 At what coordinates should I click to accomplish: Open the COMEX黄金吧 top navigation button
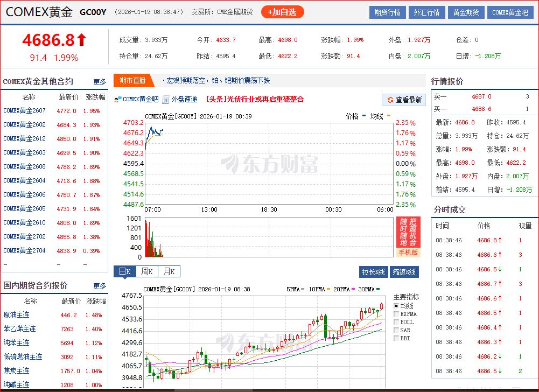point(510,12)
